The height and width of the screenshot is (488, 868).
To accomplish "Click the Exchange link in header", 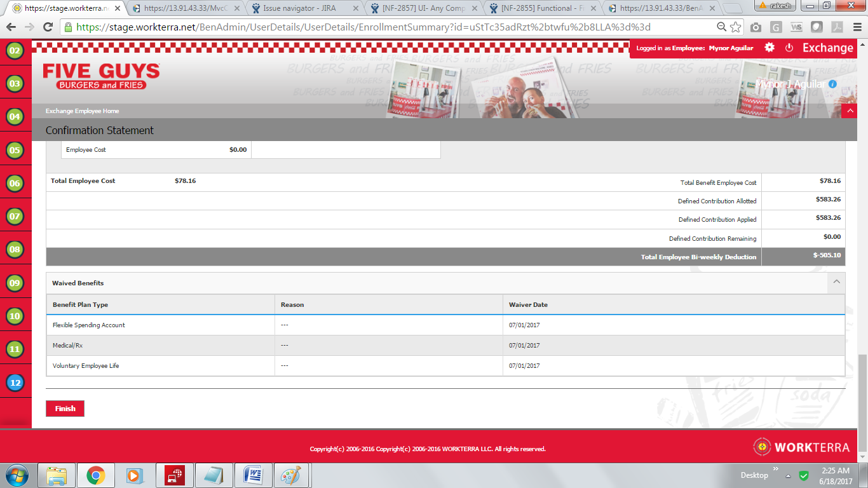I will tap(827, 48).
